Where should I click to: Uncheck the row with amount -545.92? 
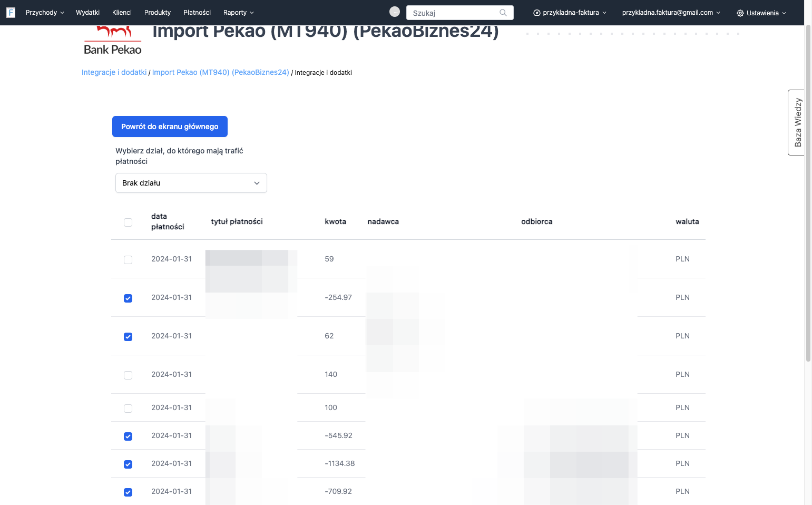tap(128, 436)
